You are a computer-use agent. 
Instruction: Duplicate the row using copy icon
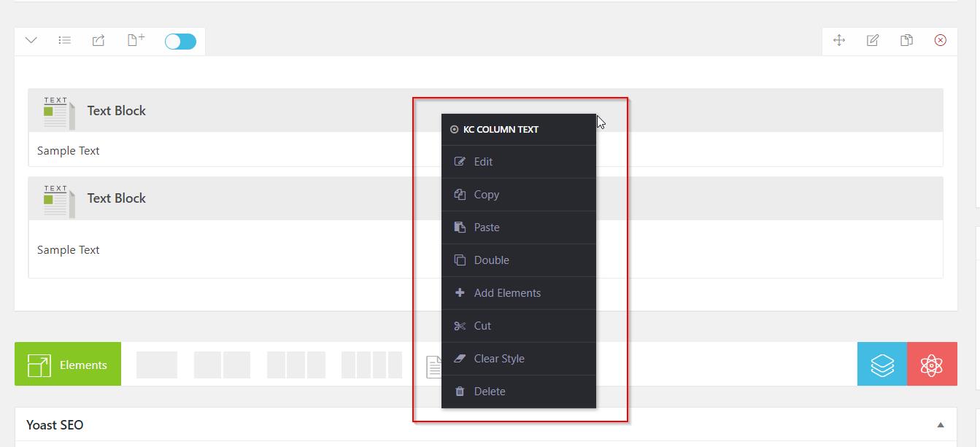point(906,40)
